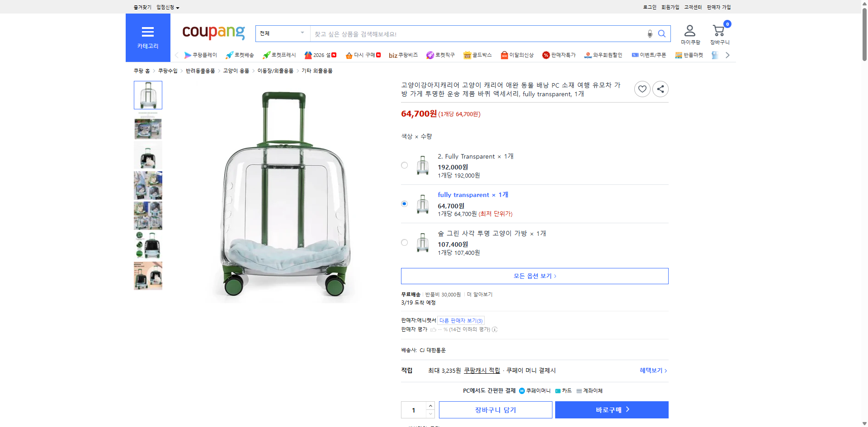Viewport: 868px width, 427px height.
Task: Open the 전체 search category dropdown
Action: point(282,33)
